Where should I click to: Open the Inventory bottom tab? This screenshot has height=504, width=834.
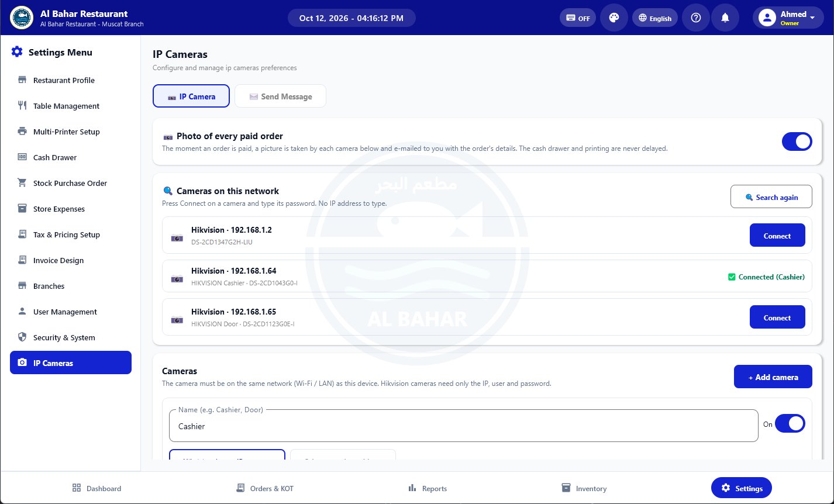click(584, 488)
